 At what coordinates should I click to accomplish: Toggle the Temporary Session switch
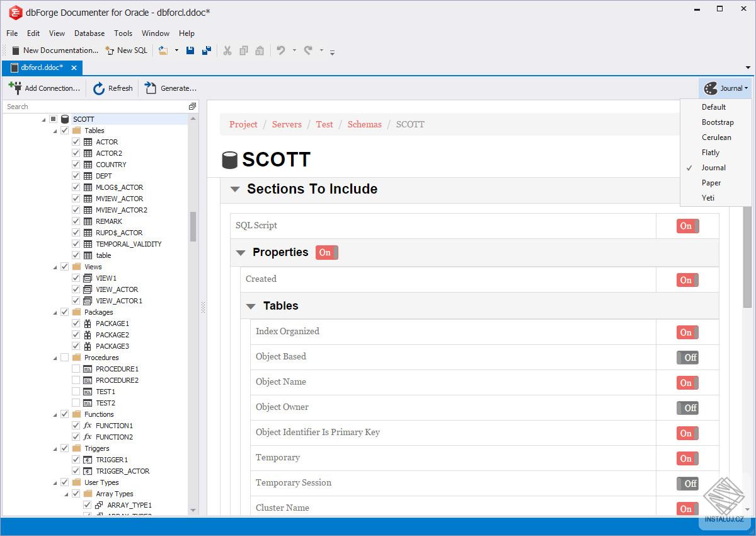(x=688, y=484)
